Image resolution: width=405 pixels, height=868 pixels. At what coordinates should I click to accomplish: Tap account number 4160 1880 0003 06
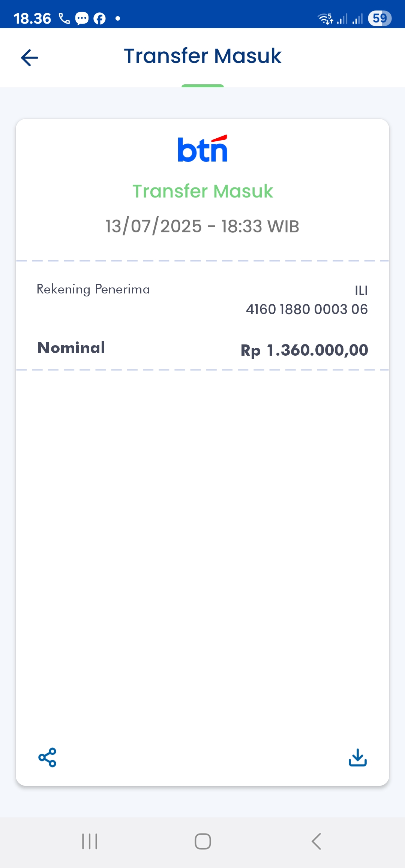306,310
